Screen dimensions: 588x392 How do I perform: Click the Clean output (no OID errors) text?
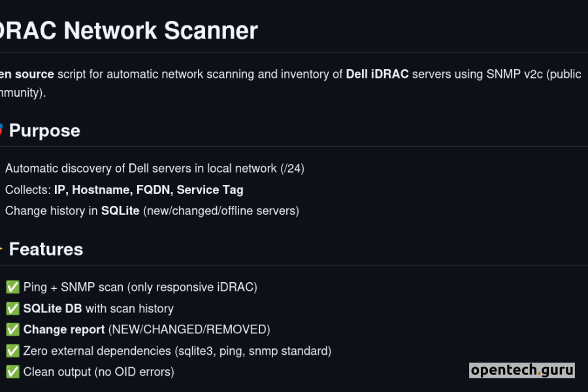(99, 372)
